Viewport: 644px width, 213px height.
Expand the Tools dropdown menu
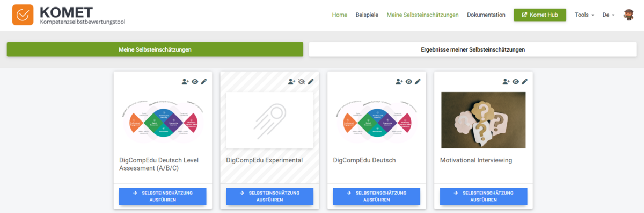coord(584,15)
